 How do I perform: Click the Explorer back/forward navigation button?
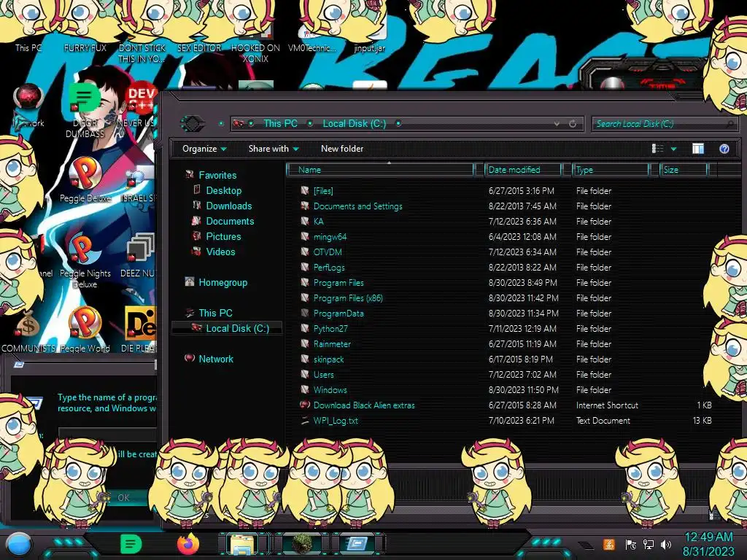[x=192, y=124]
